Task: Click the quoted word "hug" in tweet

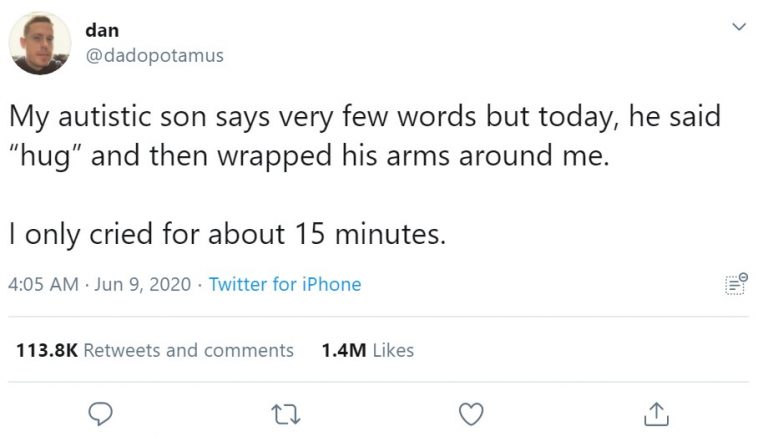Action: click(41, 156)
